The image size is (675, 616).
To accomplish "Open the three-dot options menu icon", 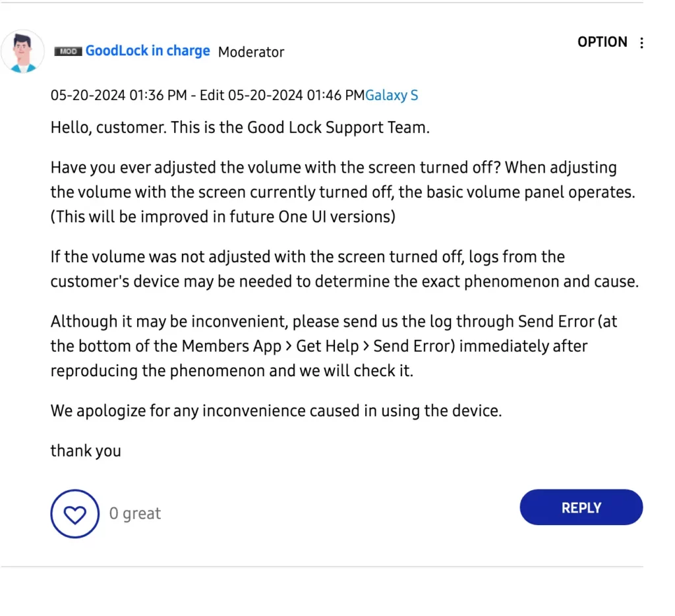I will (641, 43).
